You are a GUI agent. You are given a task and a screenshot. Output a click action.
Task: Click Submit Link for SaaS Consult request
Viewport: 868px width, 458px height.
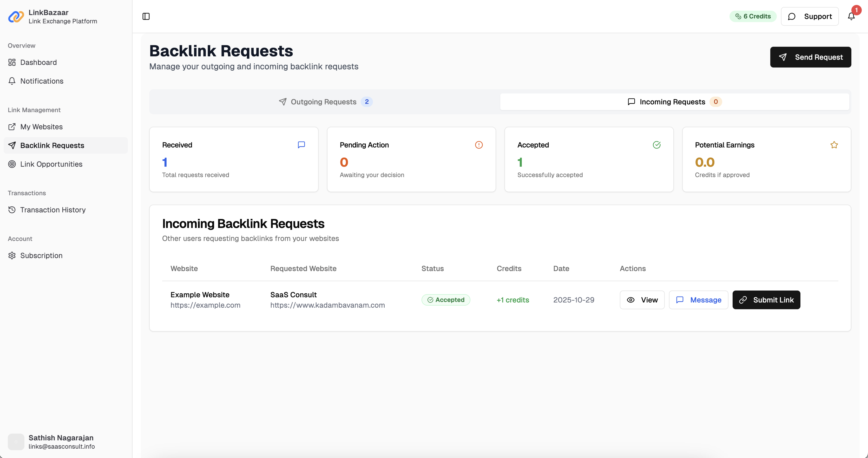(766, 300)
